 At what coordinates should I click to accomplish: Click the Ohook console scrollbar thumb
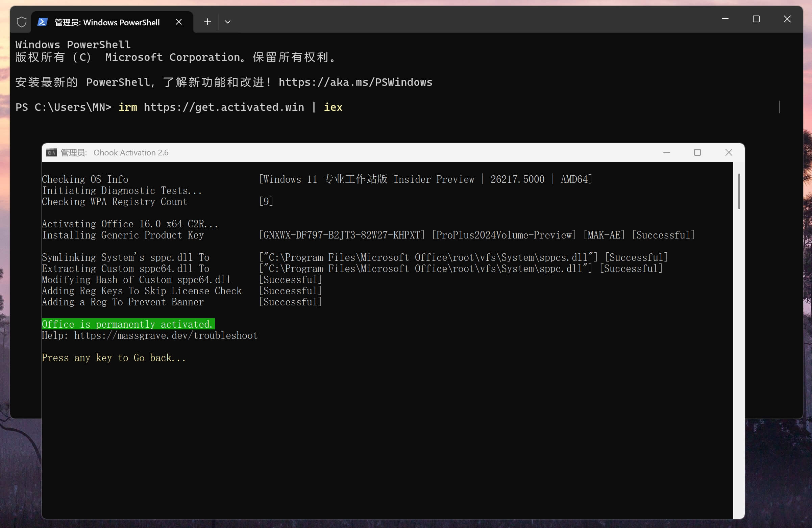(x=739, y=191)
